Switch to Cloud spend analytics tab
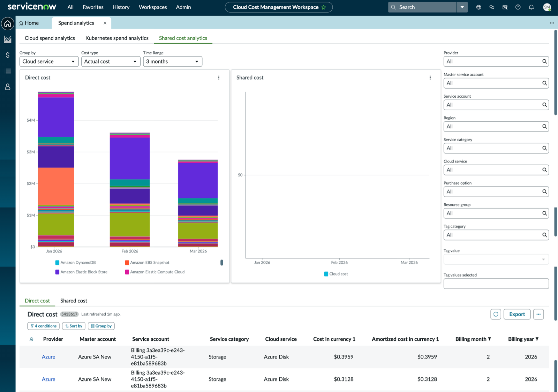The height and width of the screenshot is (392, 558). pos(50,38)
